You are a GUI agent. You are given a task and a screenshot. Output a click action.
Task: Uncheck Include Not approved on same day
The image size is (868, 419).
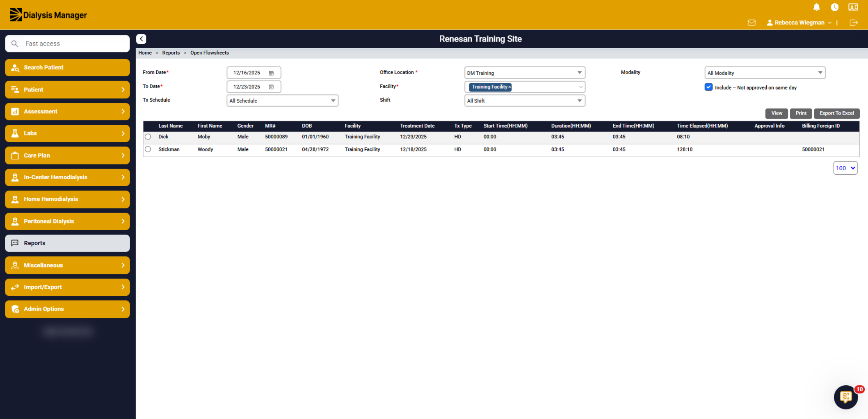pyautogui.click(x=709, y=87)
